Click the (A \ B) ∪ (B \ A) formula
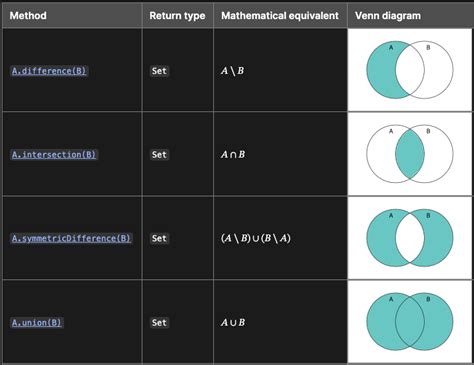The width and height of the screenshot is (474, 365). point(256,238)
